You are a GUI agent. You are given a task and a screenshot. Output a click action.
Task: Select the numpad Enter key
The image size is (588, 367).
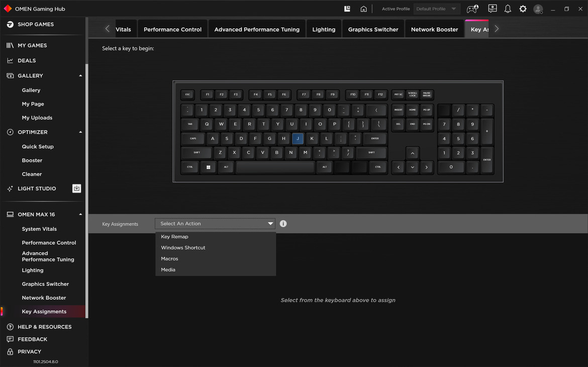487,160
